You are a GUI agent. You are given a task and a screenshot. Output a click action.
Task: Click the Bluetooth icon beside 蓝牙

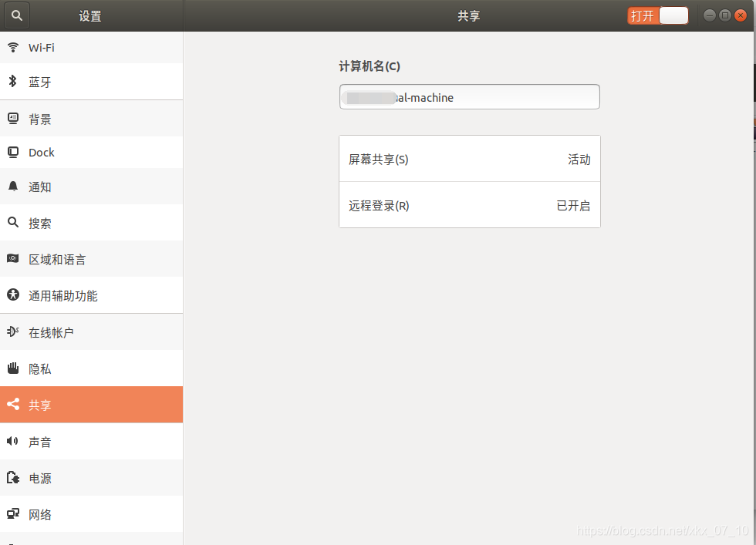13,82
